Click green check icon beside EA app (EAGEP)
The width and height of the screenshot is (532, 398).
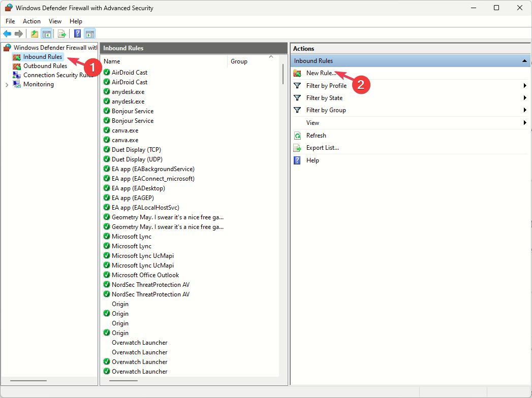pos(107,197)
